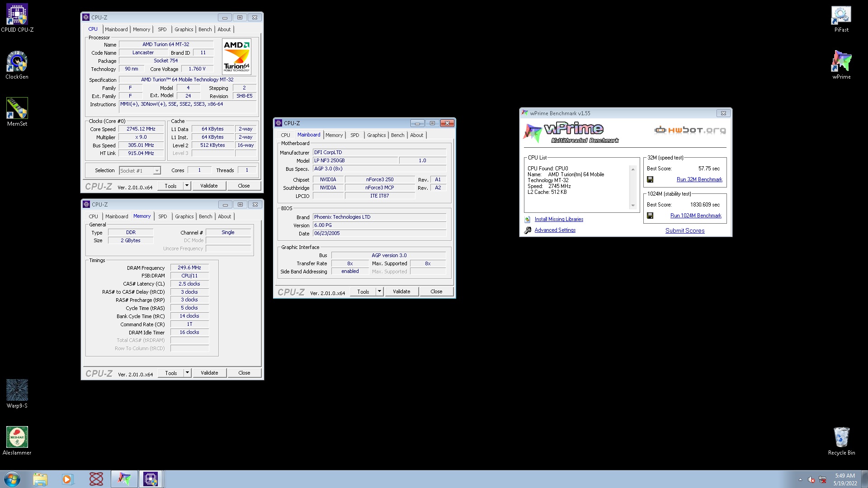Expand Tools dropdown arrow in Mainboard CPU-Z window
Viewport: 868px width, 488px height.
(x=379, y=291)
